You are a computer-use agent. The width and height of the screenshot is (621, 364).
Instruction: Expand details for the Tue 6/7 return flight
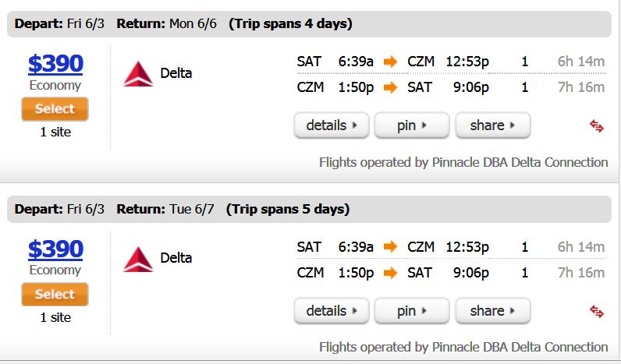(332, 311)
